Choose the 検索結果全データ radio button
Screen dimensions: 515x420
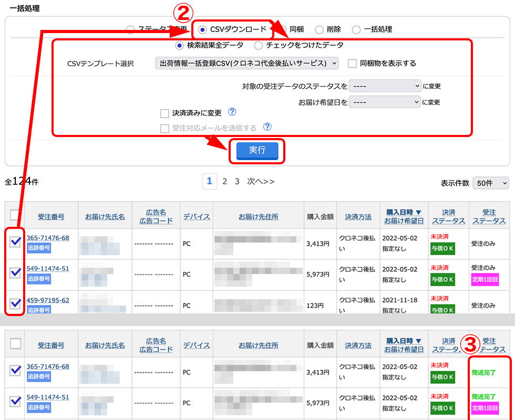[179, 46]
